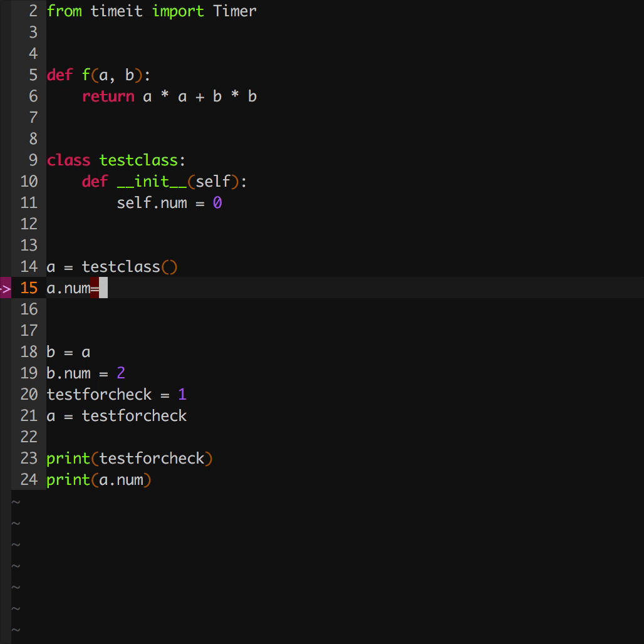The image size is (644, 644).
Task: Click the 'def' keyword on line 10
Action: click(x=95, y=182)
